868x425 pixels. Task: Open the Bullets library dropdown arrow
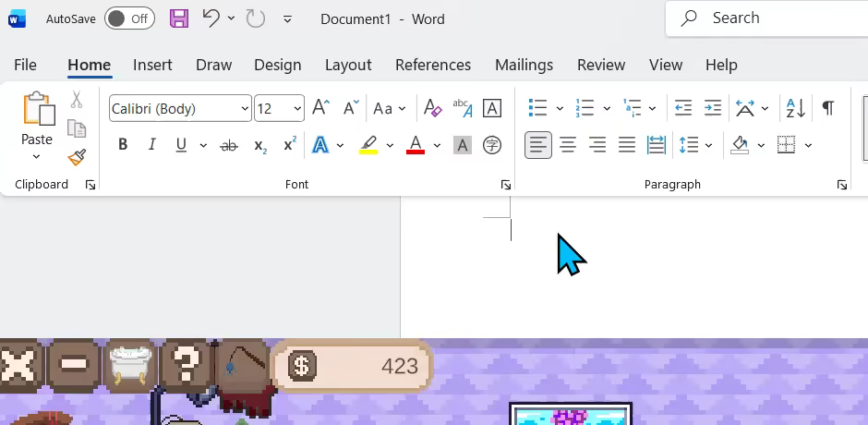click(560, 108)
